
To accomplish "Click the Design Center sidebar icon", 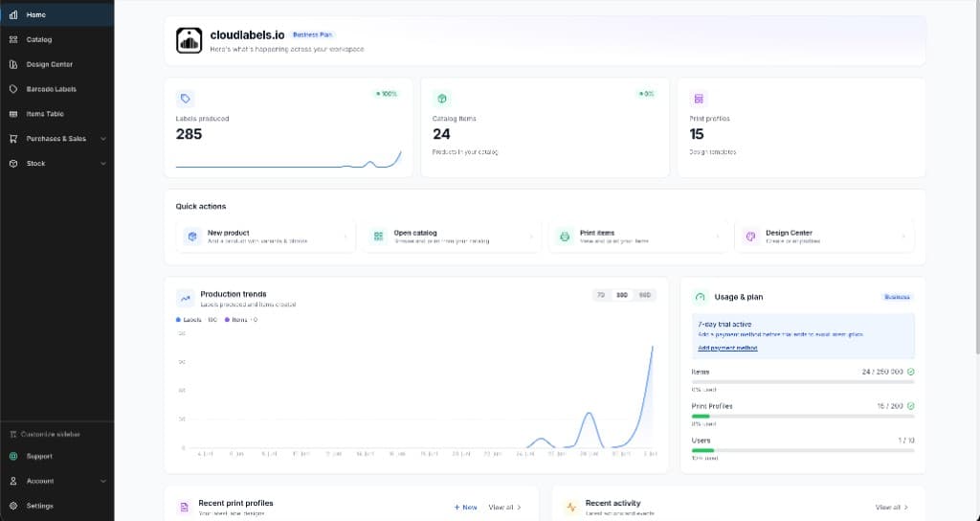I will click(13, 64).
